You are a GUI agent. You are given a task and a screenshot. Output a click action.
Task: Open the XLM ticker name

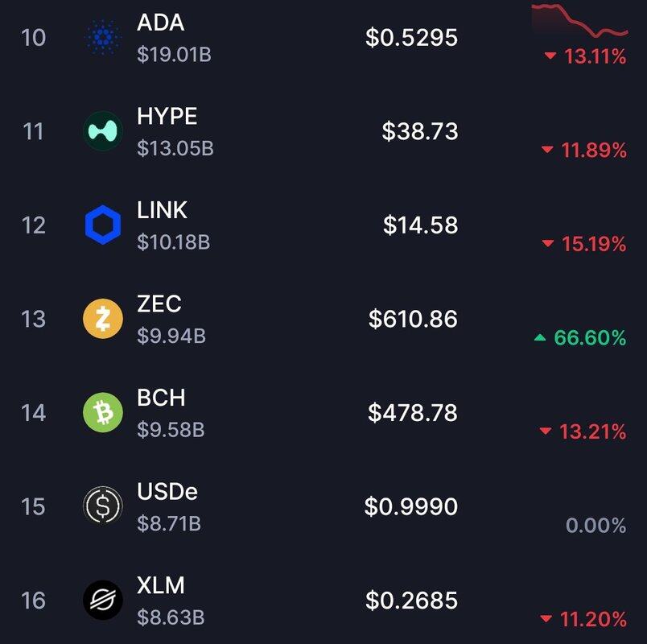(161, 585)
